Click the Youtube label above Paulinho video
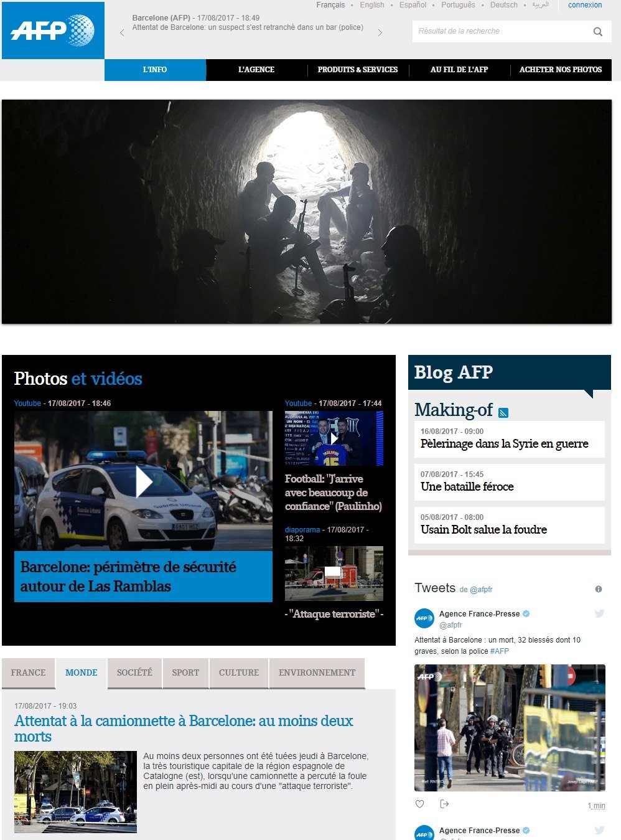 pyautogui.click(x=298, y=403)
